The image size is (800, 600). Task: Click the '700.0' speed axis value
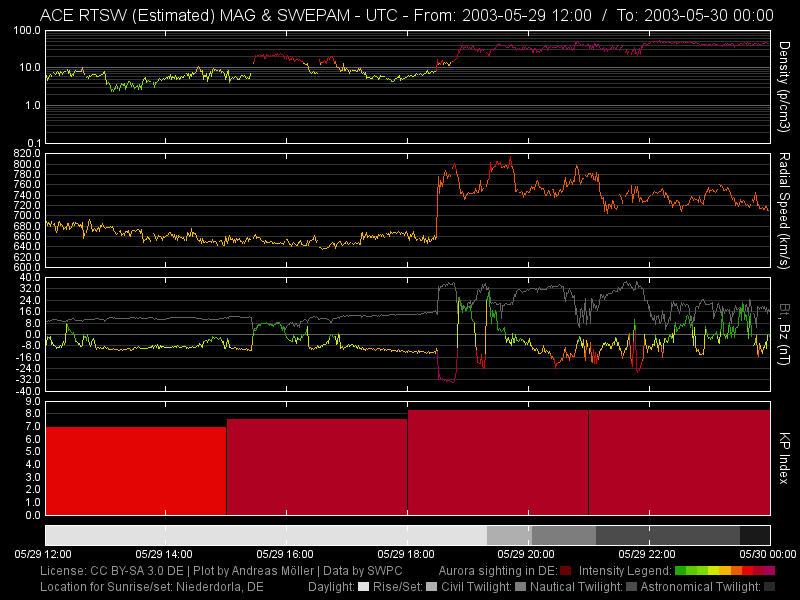coord(27,215)
